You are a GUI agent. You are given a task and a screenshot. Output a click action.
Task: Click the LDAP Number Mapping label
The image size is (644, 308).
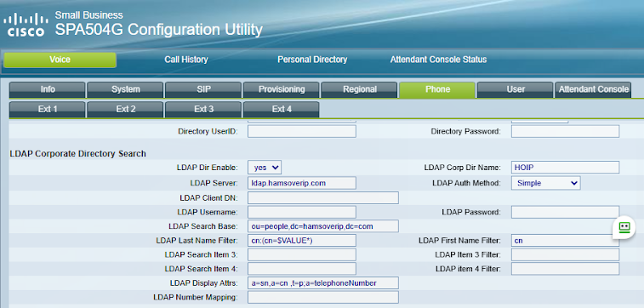pyautogui.click(x=196, y=297)
